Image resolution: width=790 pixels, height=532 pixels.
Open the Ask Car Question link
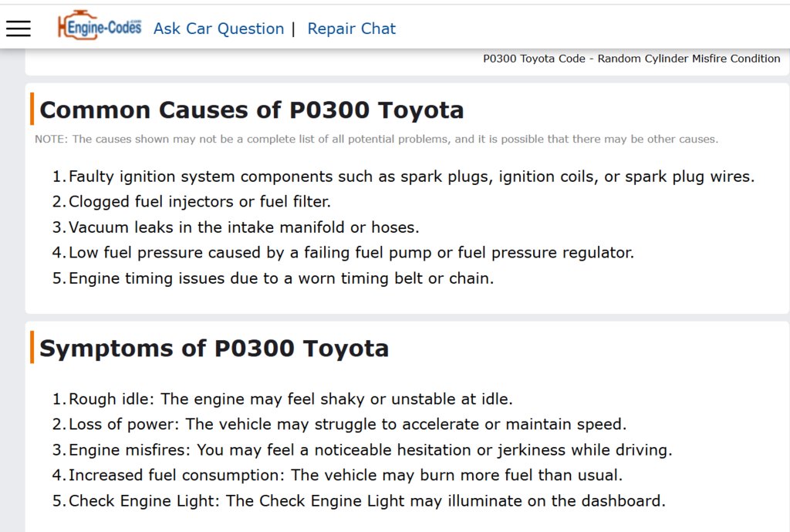click(218, 29)
